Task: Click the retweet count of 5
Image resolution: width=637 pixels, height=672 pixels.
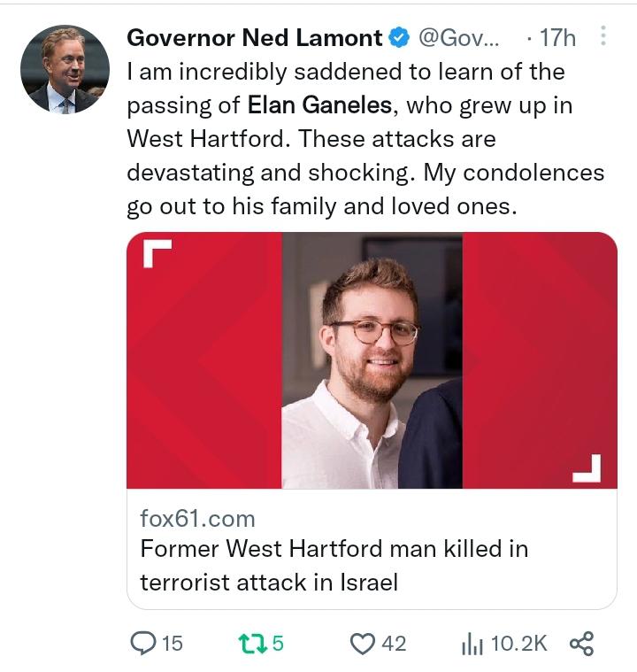Action: [x=277, y=643]
